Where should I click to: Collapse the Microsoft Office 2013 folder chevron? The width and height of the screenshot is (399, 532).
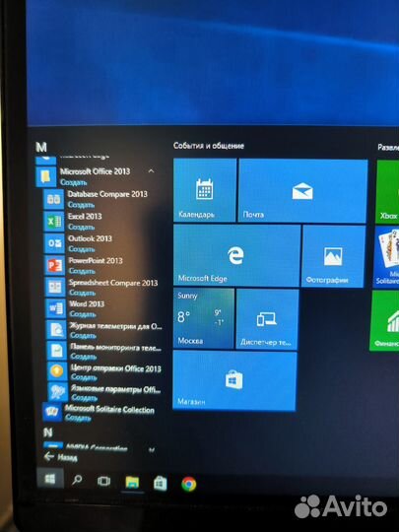pyautogui.click(x=152, y=170)
